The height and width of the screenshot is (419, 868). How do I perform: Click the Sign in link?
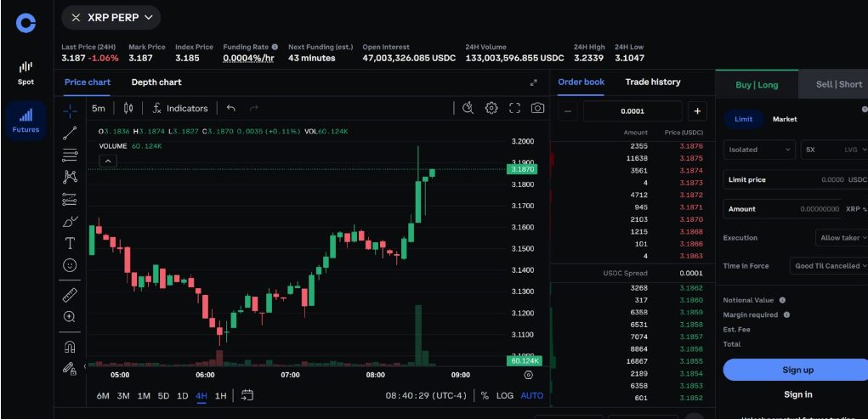pos(797,394)
